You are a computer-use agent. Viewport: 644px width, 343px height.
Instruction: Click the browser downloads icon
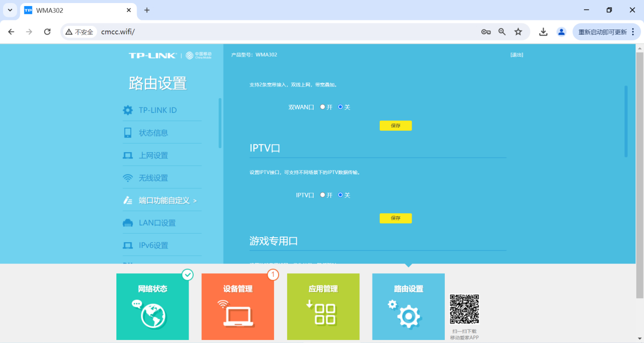pyautogui.click(x=543, y=32)
